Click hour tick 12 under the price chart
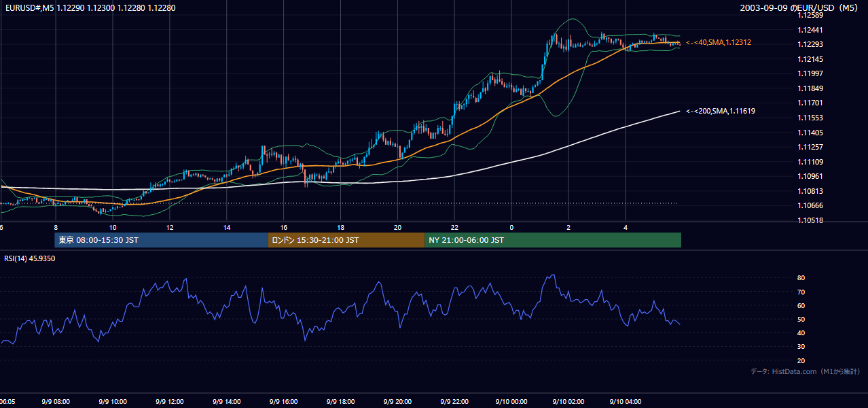 click(x=170, y=228)
